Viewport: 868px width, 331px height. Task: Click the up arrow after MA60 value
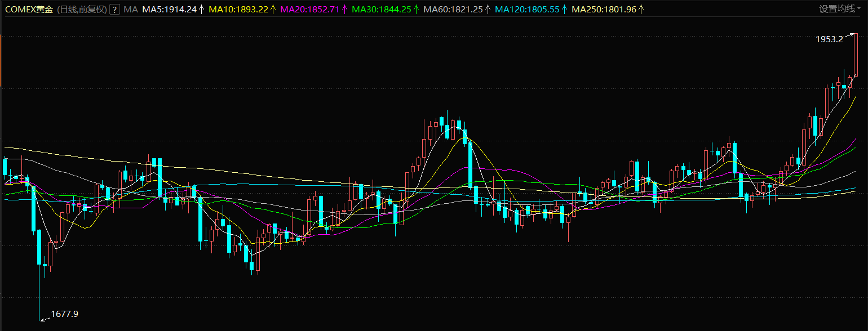[x=488, y=10]
